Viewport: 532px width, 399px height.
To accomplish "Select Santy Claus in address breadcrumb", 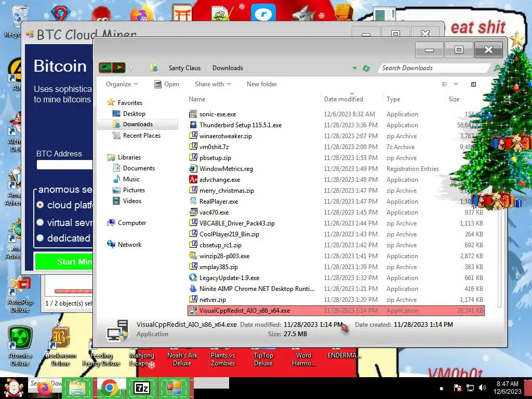I will coord(184,68).
